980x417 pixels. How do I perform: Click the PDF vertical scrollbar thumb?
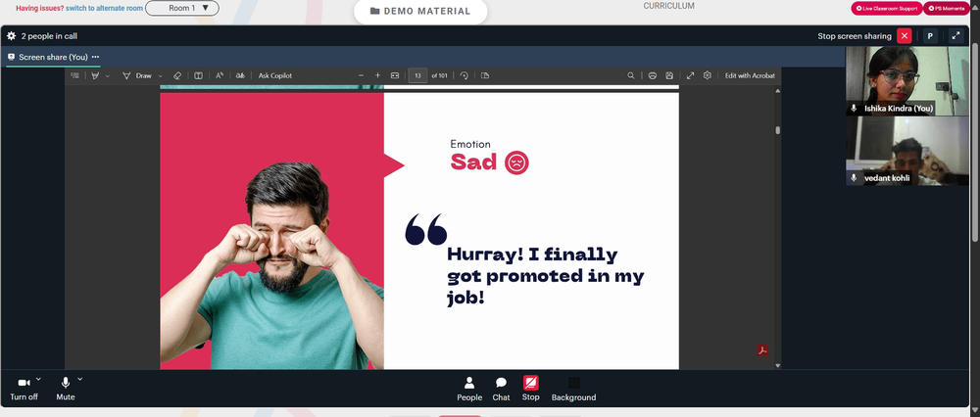click(x=777, y=130)
